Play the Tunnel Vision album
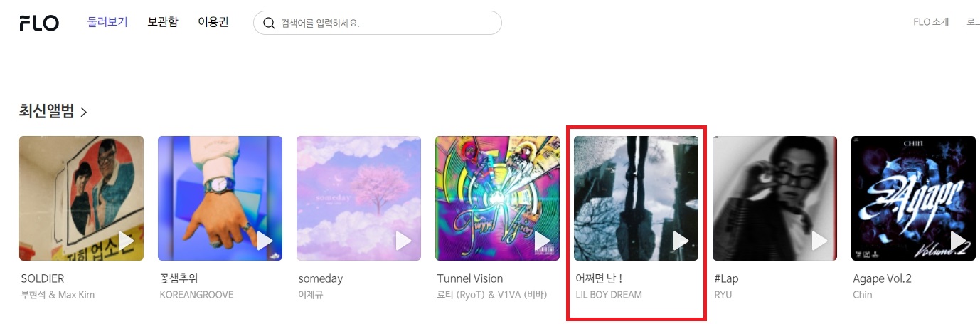Viewport: 980px width, 324px height. [x=543, y=241]
